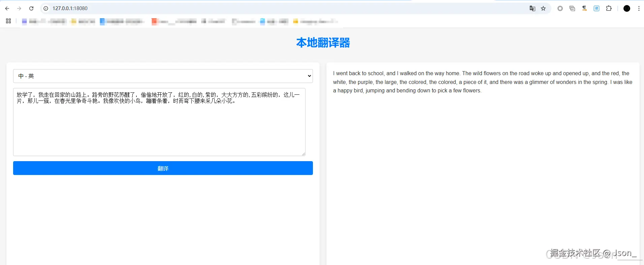The image size is (644, 265).
Task: Open the blue translate extension icon
Action: tap(597, 8)
